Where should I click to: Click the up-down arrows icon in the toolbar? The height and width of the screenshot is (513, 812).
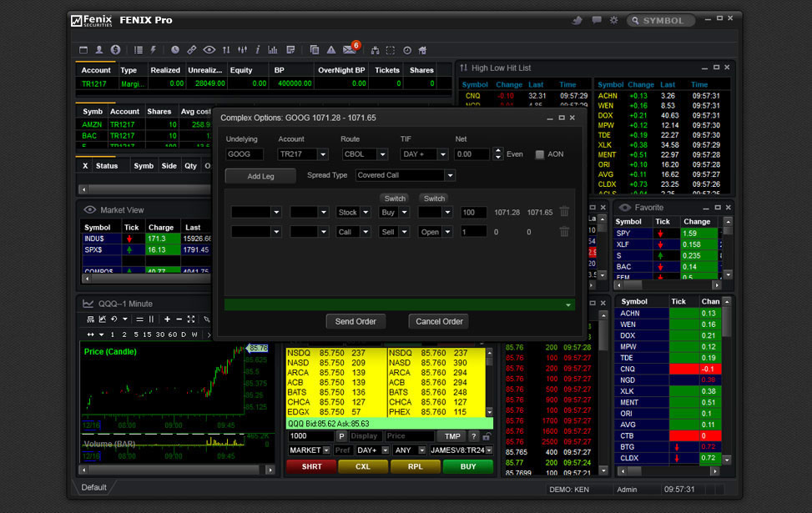(x=226, y=50)
